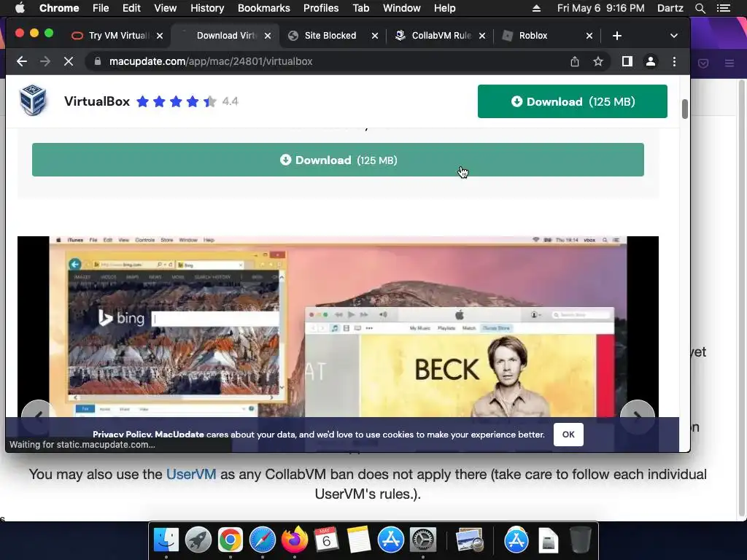
Task: Open the View menu
Action: (x=166, y=8)
